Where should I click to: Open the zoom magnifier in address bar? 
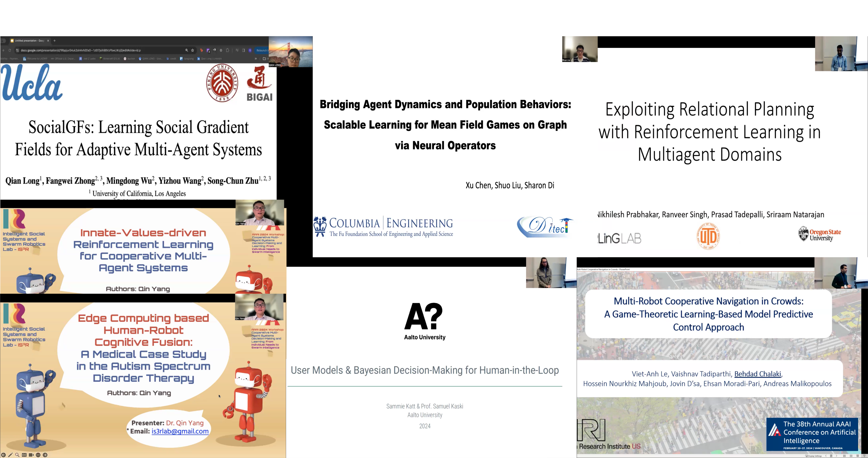[187, 51]
